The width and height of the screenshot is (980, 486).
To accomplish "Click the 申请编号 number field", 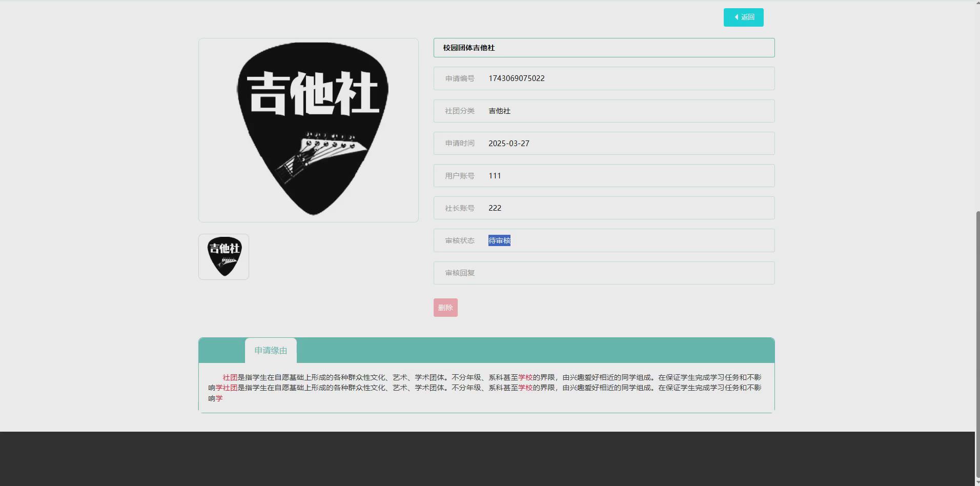I will point(603,78).
